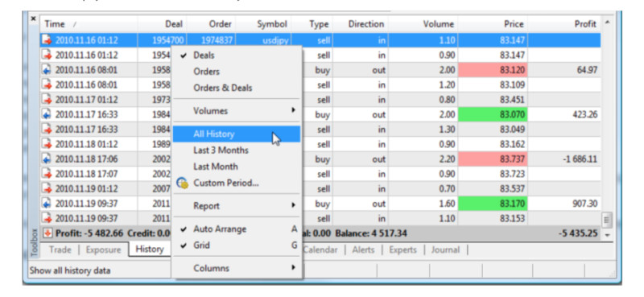The height and width of the screenshot is (297, 644).
Task: Click the deal icon next to 2010.11.19 01:12
Action: tap(47, 189)
